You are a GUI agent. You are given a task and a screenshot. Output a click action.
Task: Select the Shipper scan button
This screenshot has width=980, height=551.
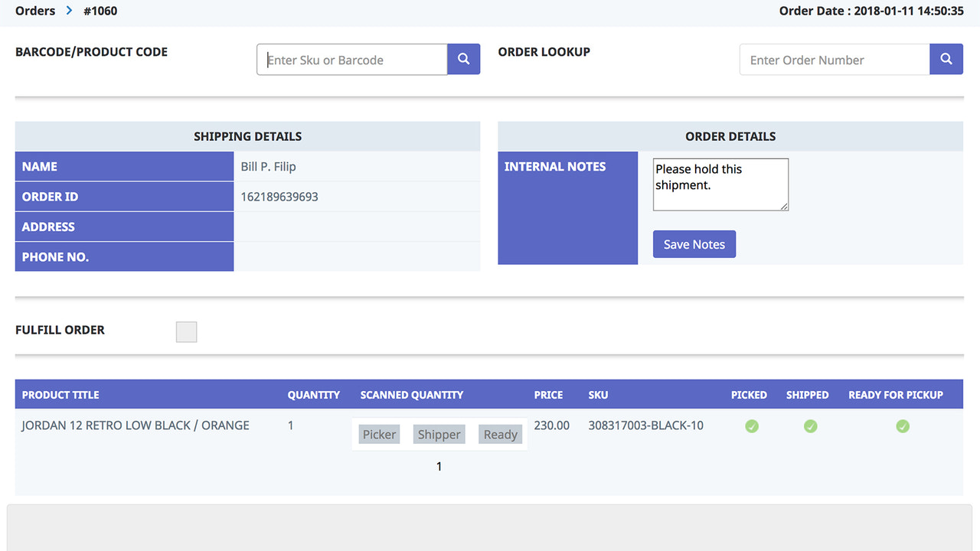coord(439,434)
